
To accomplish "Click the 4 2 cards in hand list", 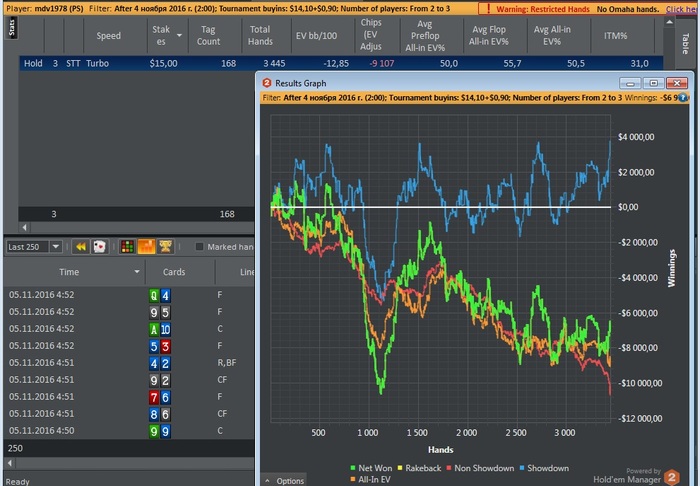I will click(x=160, y=363).
